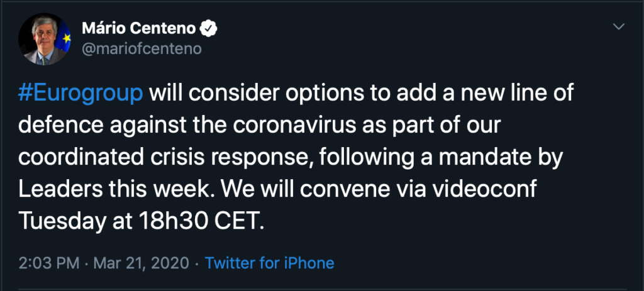The image size is (644, 291).
Task: Open Mário Centeno's profile picture
Action: coord(45,38)
